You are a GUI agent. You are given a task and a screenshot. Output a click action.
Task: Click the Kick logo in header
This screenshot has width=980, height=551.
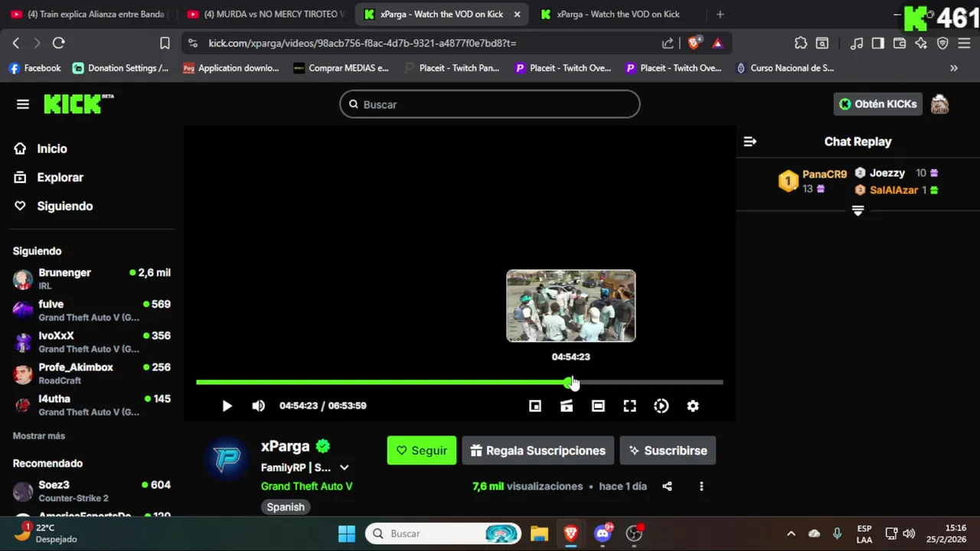[x=78, y=104]
